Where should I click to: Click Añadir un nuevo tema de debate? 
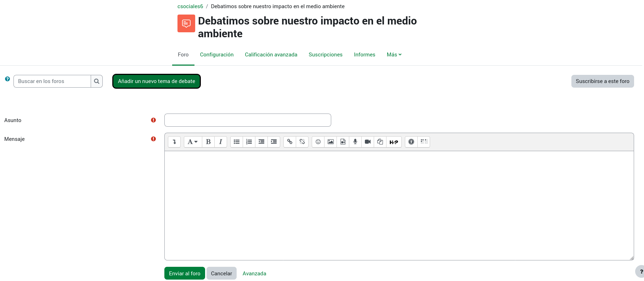tap(157, 81)
